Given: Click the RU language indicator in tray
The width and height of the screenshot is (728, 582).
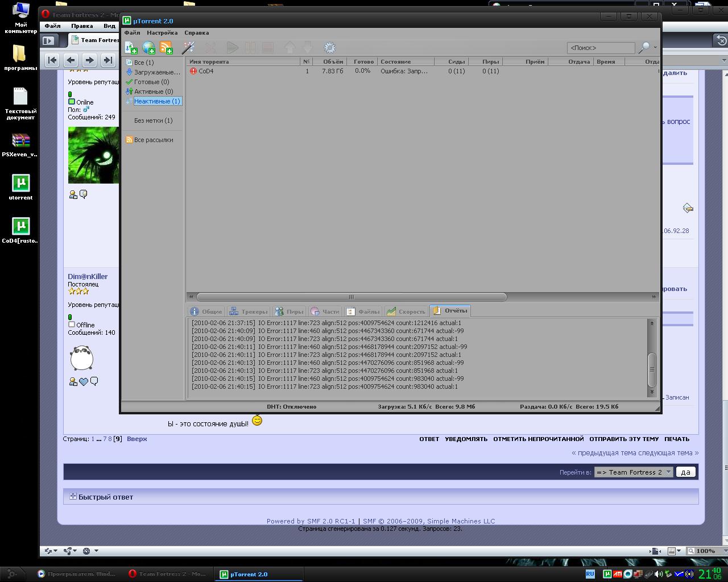Looking at the screenshot, I should point(590,574).
